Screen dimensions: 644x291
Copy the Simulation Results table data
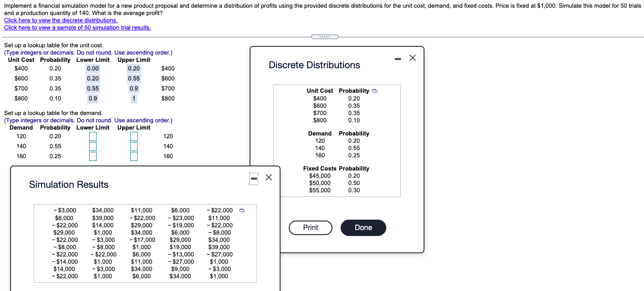point(241,210)
